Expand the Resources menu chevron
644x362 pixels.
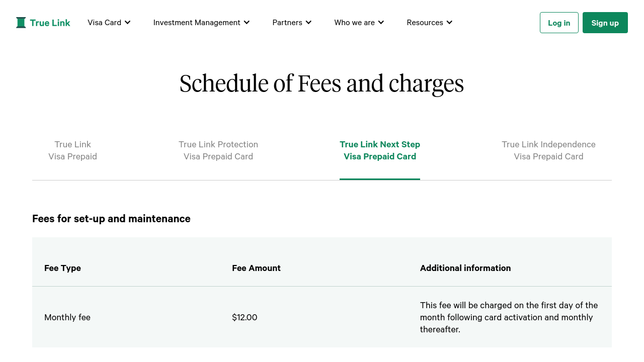pos(449,23)
